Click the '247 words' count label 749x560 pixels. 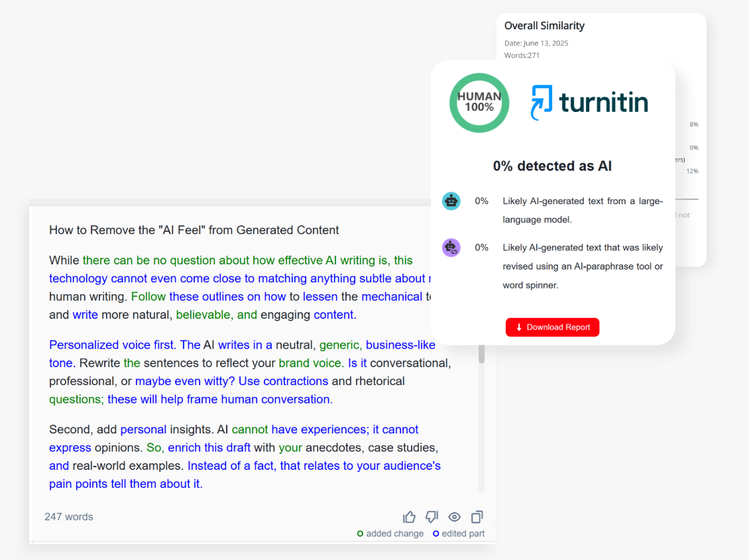click(x=69, y=517)
